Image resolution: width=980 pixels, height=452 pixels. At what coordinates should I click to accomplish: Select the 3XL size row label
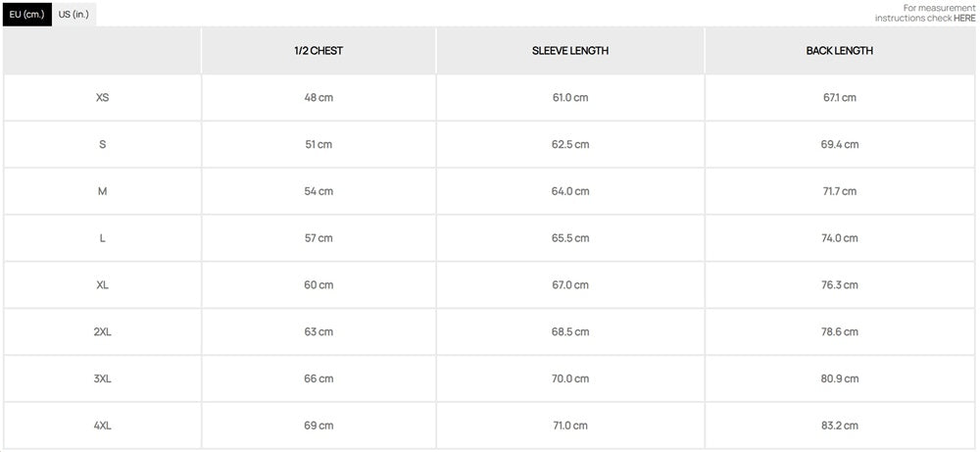tap(103, 378)
